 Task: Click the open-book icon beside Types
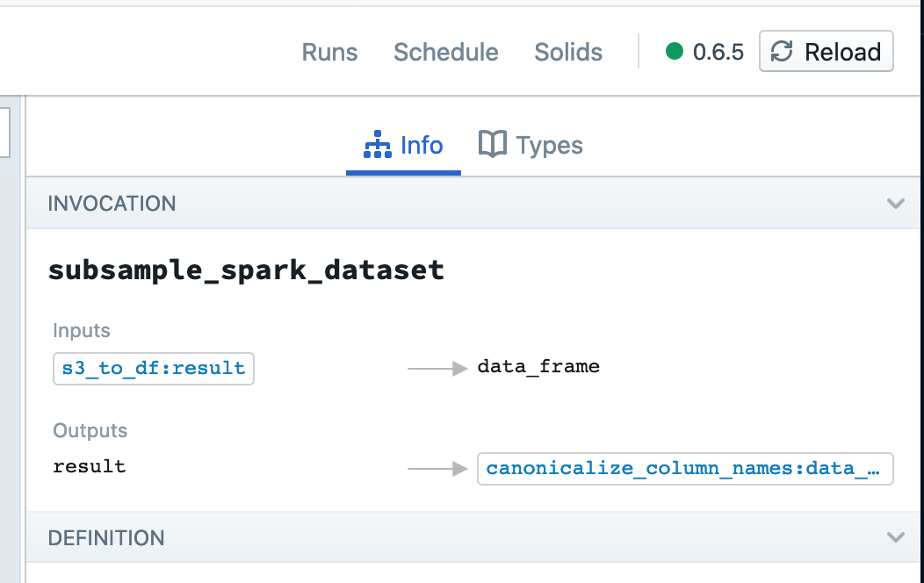pos(493,143)
